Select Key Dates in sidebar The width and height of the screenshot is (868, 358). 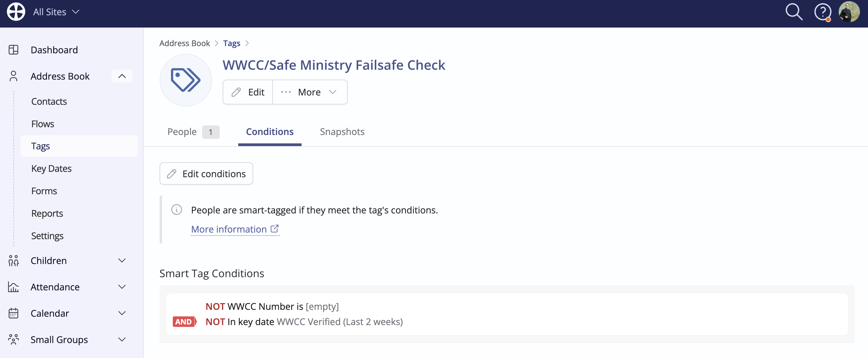pyautogui.click(x=51, y=168)
